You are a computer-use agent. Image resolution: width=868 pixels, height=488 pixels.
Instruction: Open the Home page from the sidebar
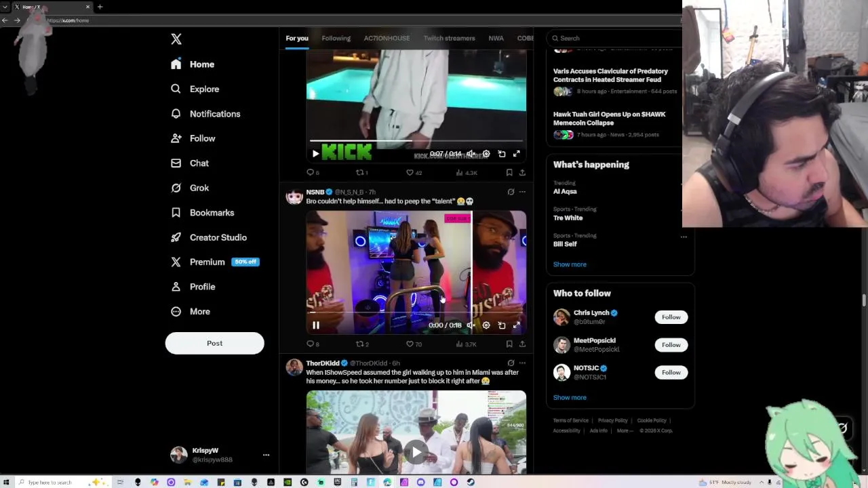click(193, 64)
